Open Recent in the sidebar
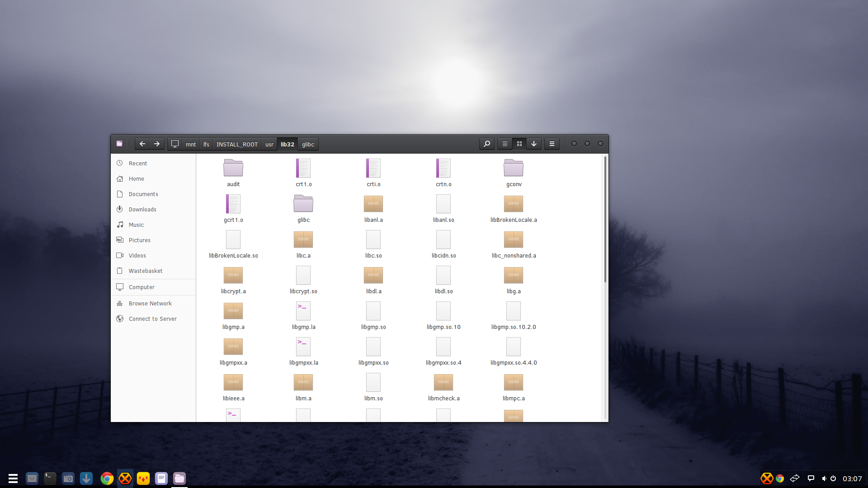 [153, 164]
